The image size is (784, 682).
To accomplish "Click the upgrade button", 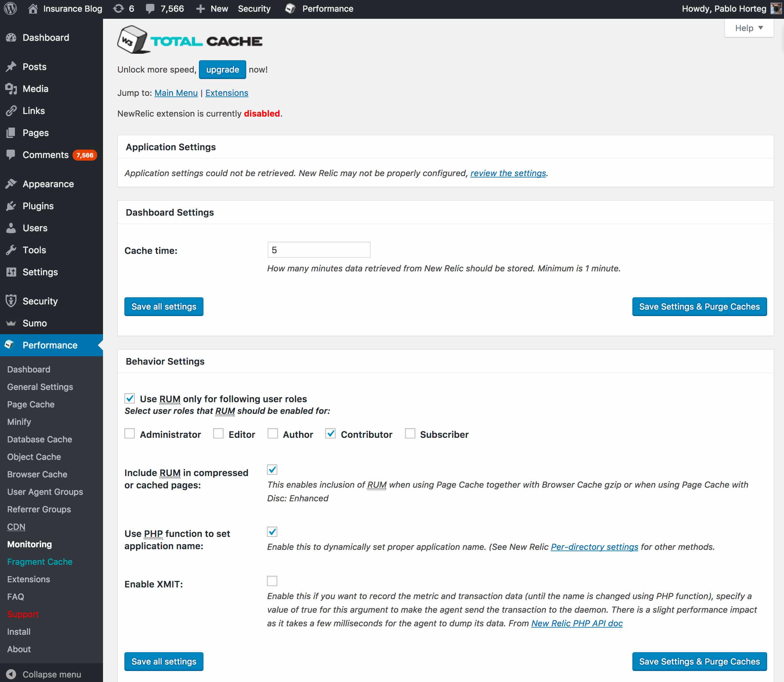I will point(222,70).
